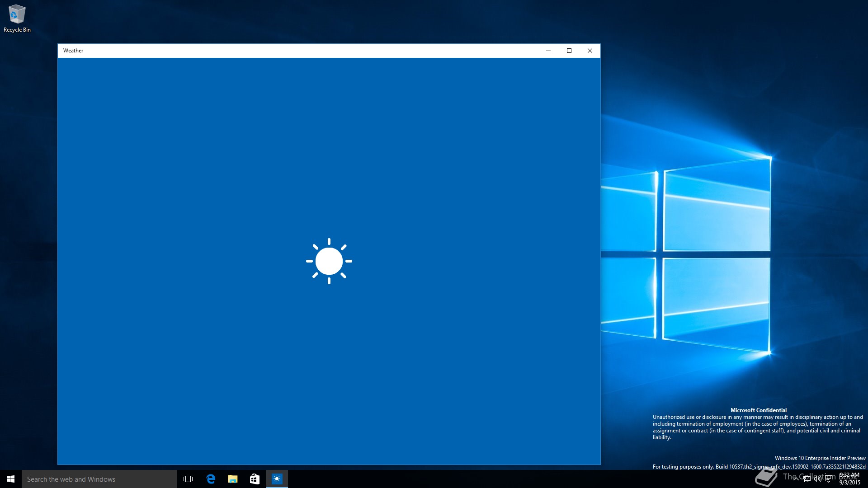Open the network status tray icon
868x488 pixels.
pyautogui.click(x=807, y=479)
